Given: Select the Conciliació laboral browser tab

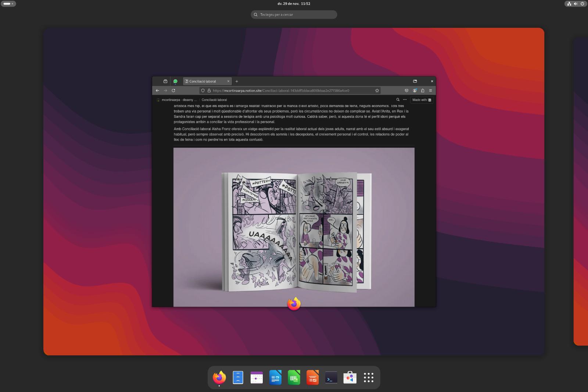Looking at the screenshot, I should point(207,81).
